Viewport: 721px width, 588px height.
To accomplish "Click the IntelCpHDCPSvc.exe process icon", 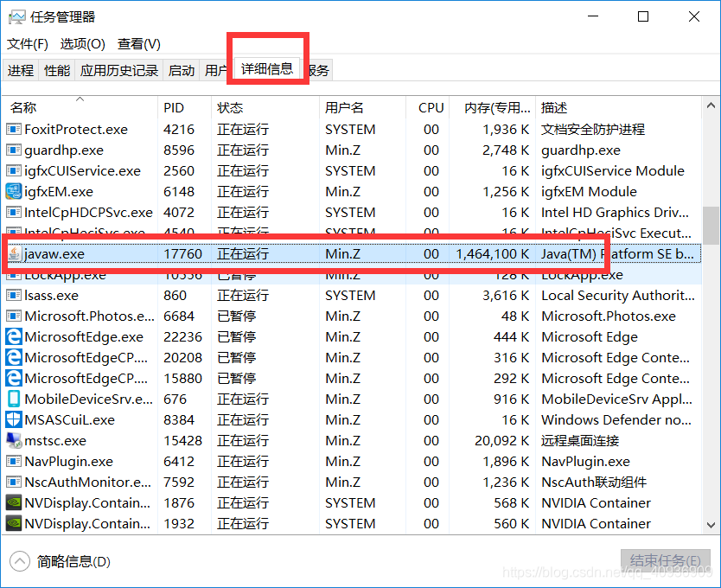I will [x=13, y=212].
